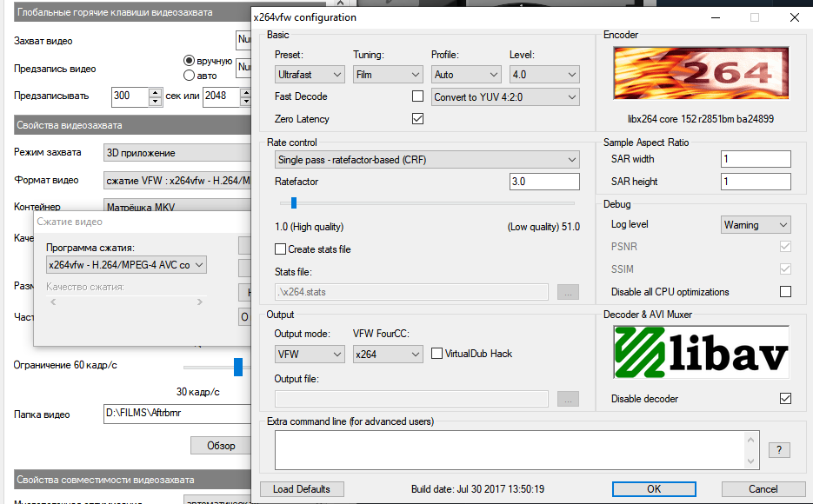Click the libx264 core 152 version text
Image resolution: width=813 pixels, height=504 pixels.
tap(701, 119)
